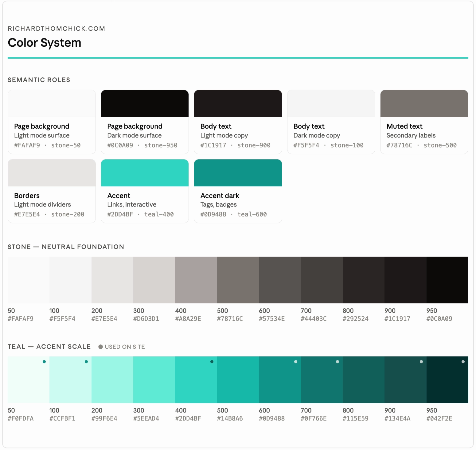The height and width of the screenshot is (450, 476).
Task: Click the Color System heading
Action: click(45, 43)
